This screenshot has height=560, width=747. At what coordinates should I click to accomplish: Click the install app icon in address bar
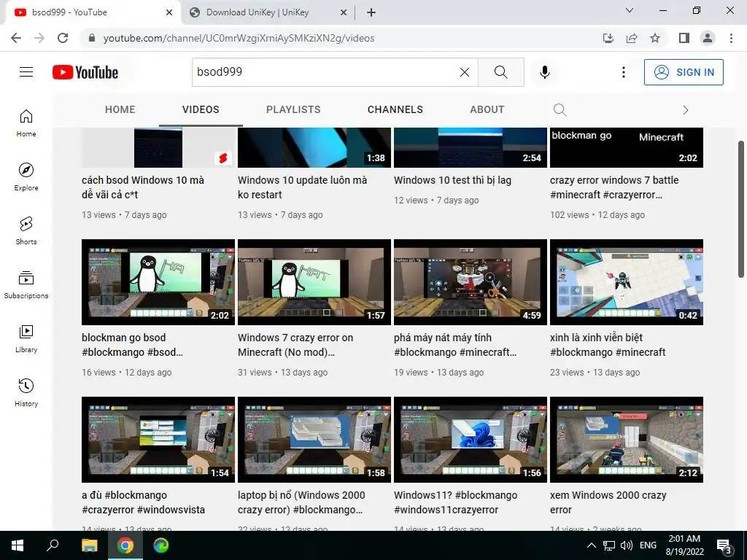tap(608, 38)
